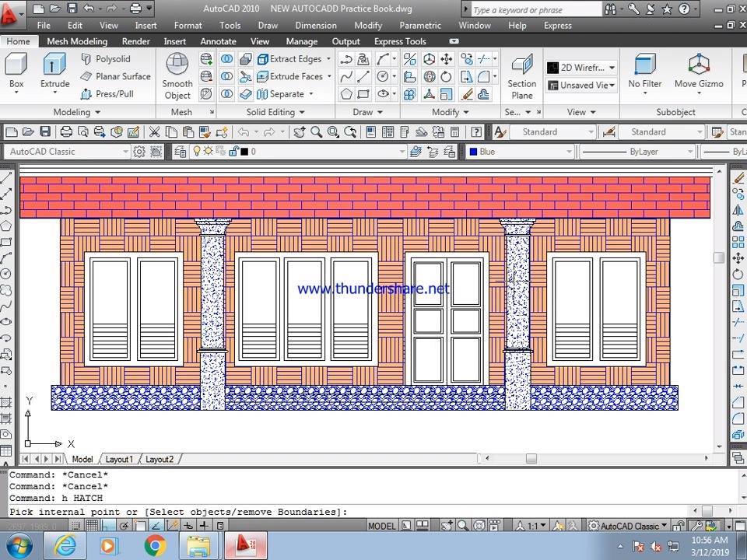Viewport: 747px width, 560px height.
Task: Click the Section Plane tool
Action: [522, 76]
